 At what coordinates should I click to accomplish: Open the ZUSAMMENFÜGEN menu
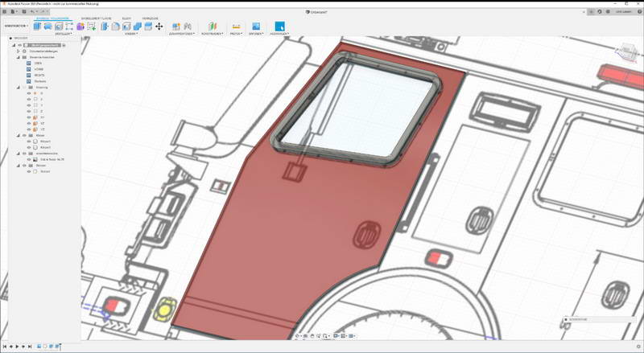click(x=182, y=34)
